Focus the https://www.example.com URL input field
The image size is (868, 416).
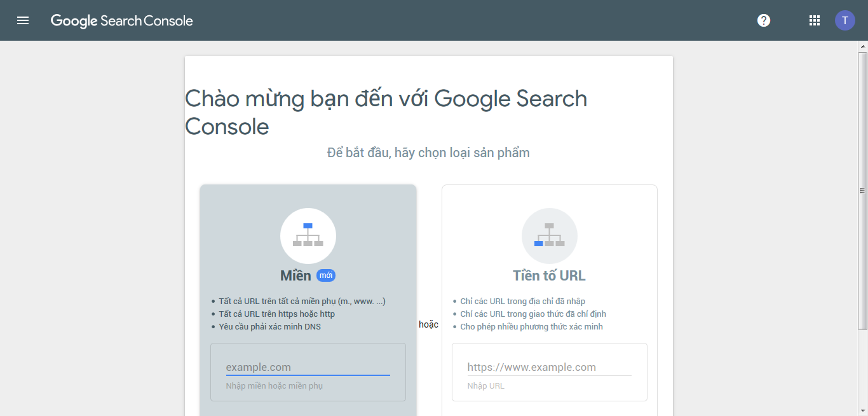point(549,367)
